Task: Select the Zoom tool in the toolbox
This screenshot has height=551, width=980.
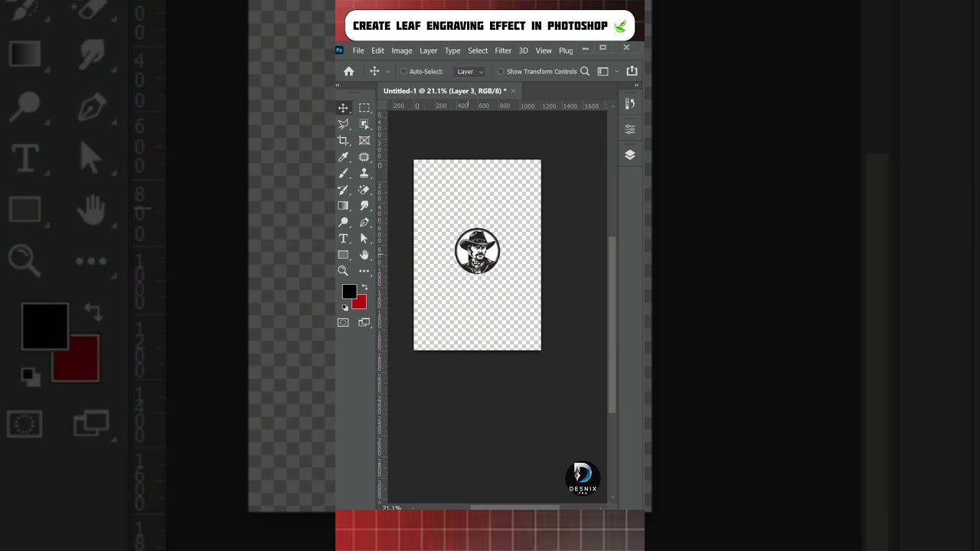Action: pyautogui.click(x=343, y=271)
